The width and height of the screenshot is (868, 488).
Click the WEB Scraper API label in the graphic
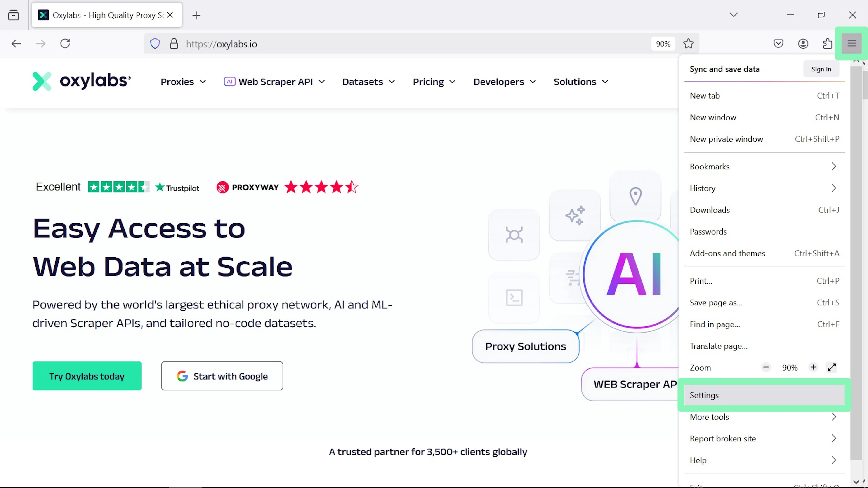[x=630, y=384]
